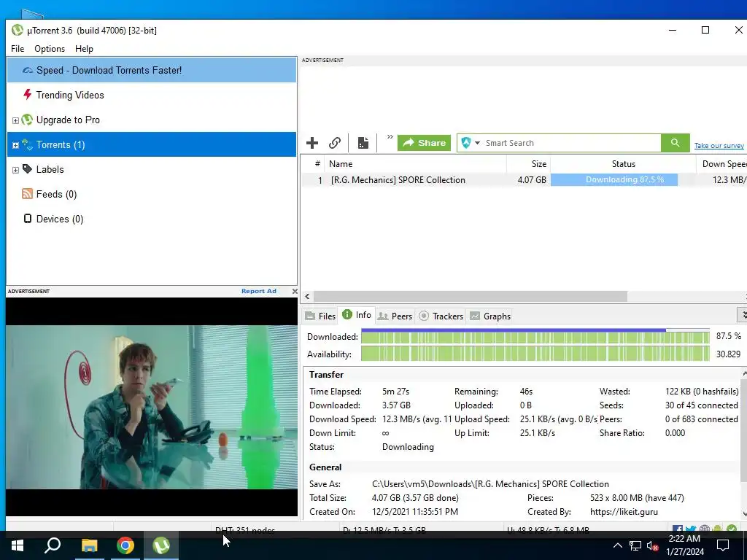Click the 4.07 GB size cell
The image size is (747, 560).
click(x=532, y=180)
